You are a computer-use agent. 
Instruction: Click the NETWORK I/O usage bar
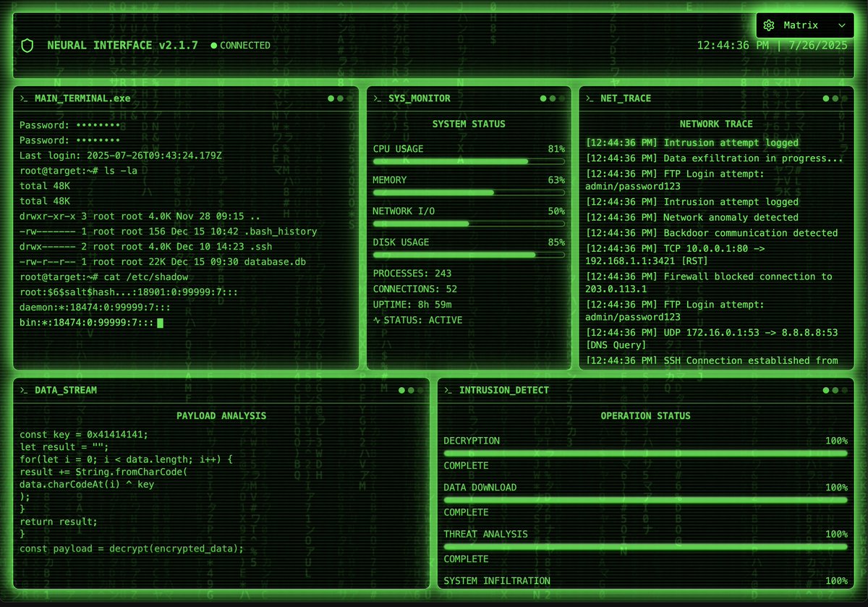click(469, 224)
